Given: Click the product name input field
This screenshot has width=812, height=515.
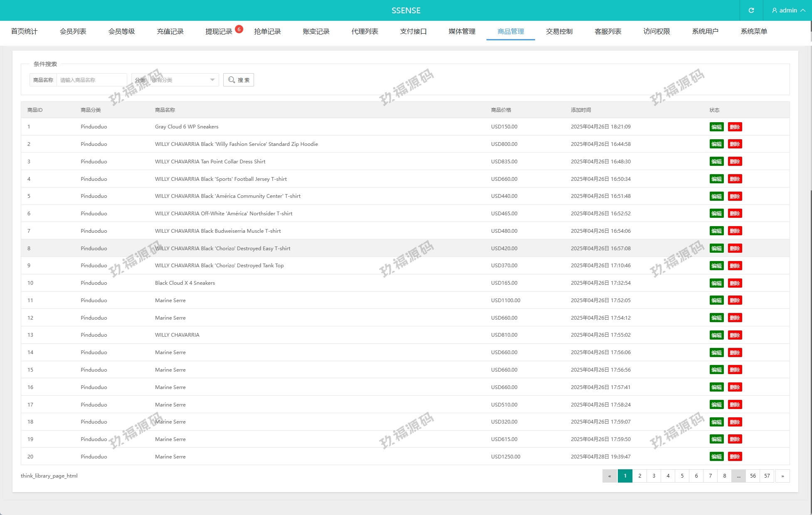Looking at the screenshot, I should pyautogui.click(x=91, y=80).
